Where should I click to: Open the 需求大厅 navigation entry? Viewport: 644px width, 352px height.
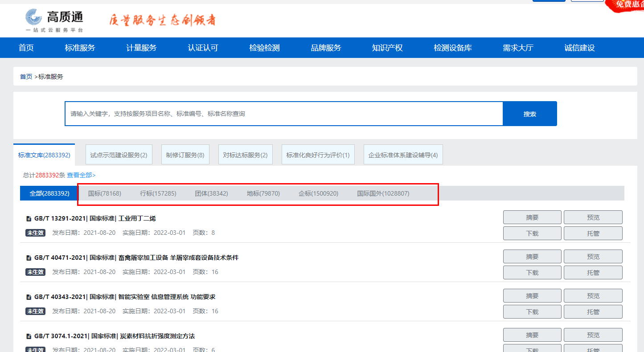(x=517, y=48)
